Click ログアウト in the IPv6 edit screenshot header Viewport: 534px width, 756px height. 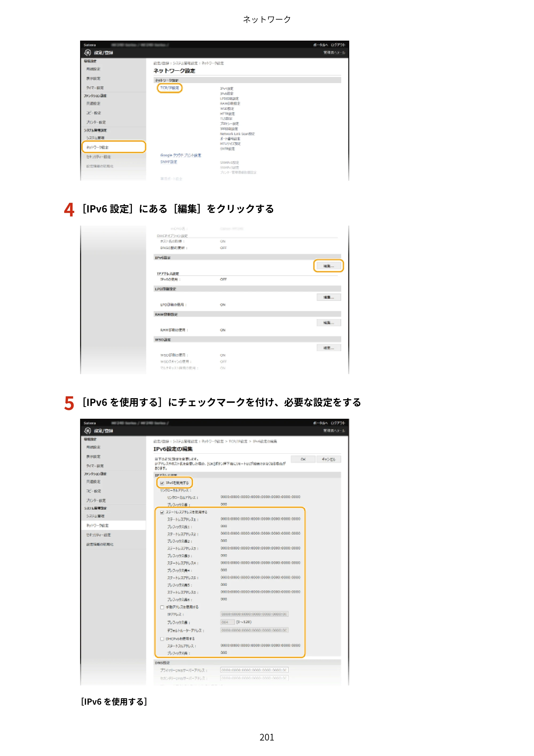coord(338,423)
